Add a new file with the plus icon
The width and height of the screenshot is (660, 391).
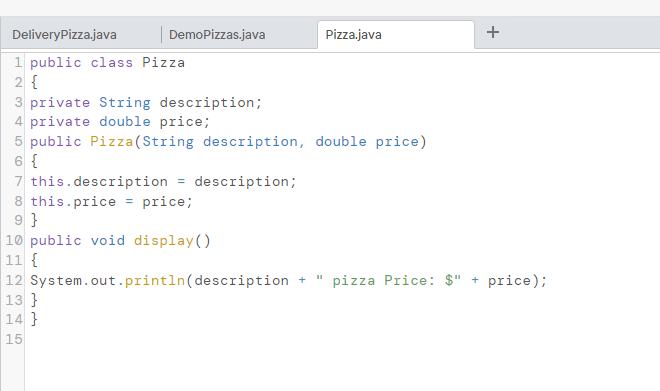point(493,32)
